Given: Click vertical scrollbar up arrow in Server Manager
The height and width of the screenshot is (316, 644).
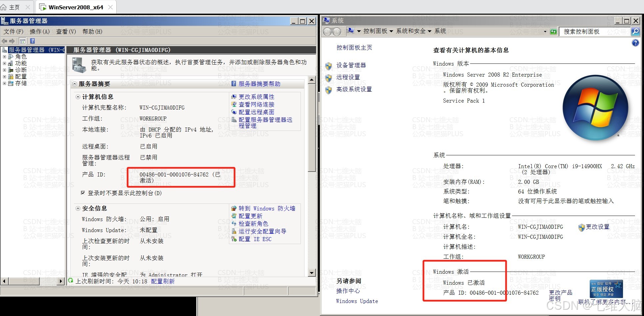Looking at the screenshot, I should tap(312, 80).
